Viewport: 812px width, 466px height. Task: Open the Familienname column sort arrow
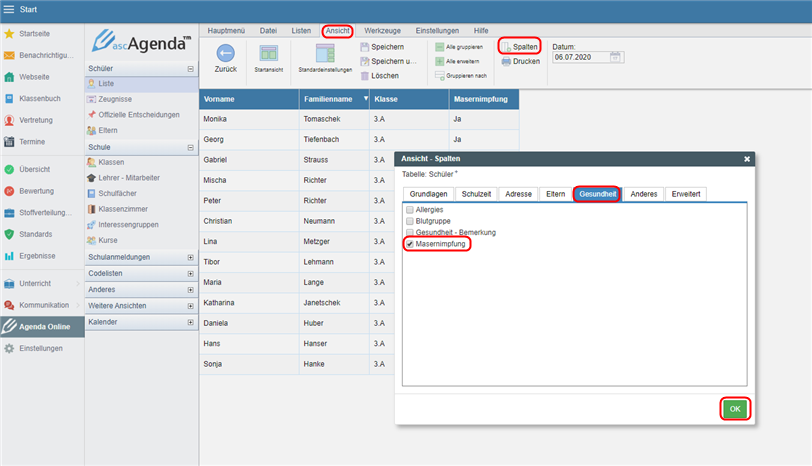[366, 98]
